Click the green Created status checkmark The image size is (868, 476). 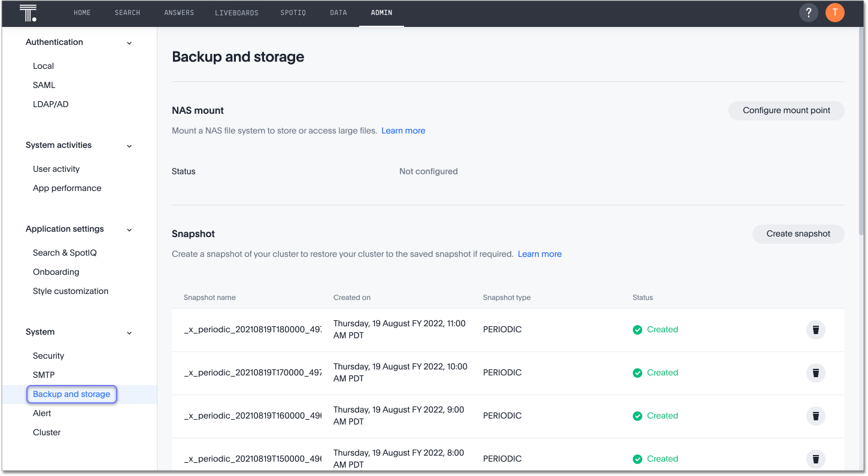[x=637, y=329]
